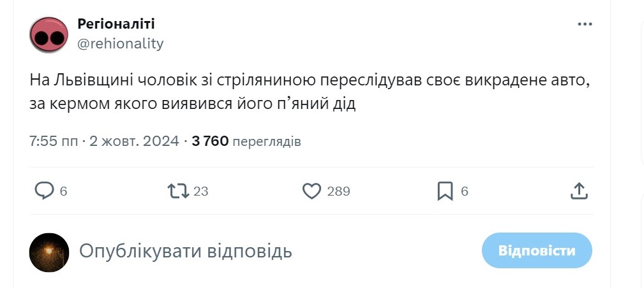Click the bold 3 760 view number
The image size is (644, 288).
pos(210,141)
